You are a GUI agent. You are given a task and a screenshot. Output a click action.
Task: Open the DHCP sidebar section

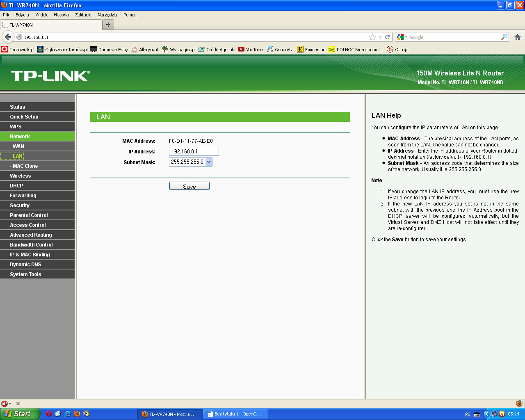pyautogui.click(x=16, y=186)
